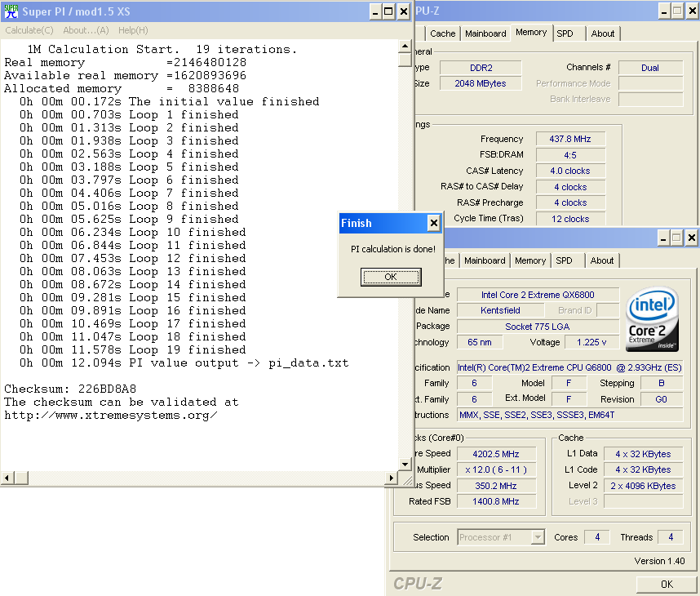The height and width of the screenshot is (596, 700).
Task: Click the Intel Core 2 Extreme QX6800 name field
Action: (538, 295)
